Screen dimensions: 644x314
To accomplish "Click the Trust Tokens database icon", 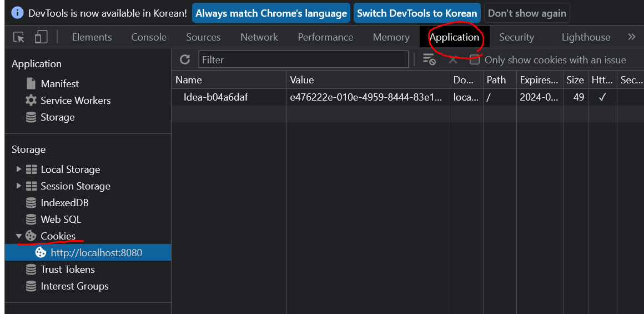I will coord(31,269).
